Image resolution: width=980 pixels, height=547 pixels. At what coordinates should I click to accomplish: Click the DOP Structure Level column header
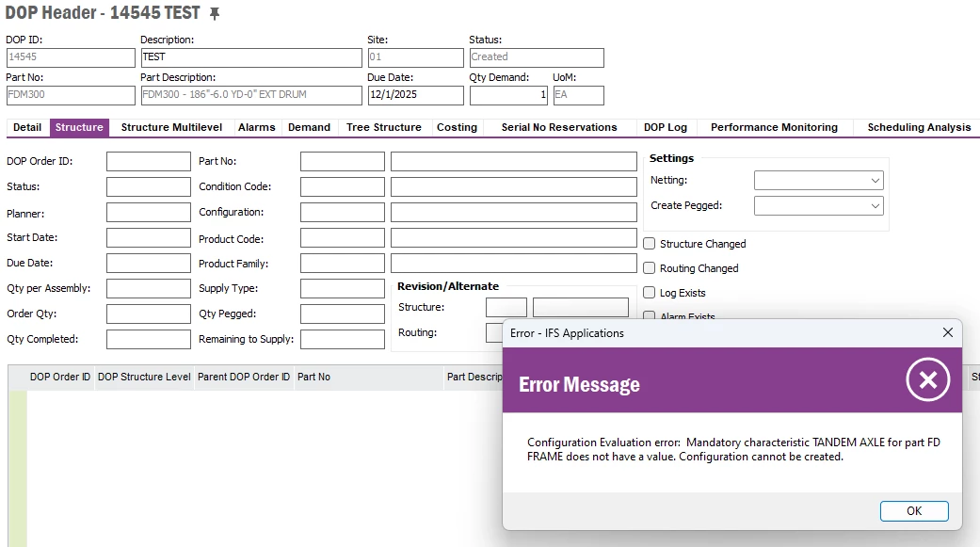point(144,377)
